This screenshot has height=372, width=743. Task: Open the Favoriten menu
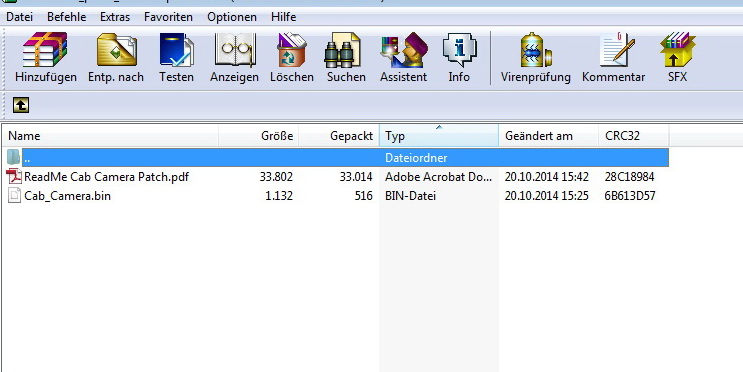point(168,17)
